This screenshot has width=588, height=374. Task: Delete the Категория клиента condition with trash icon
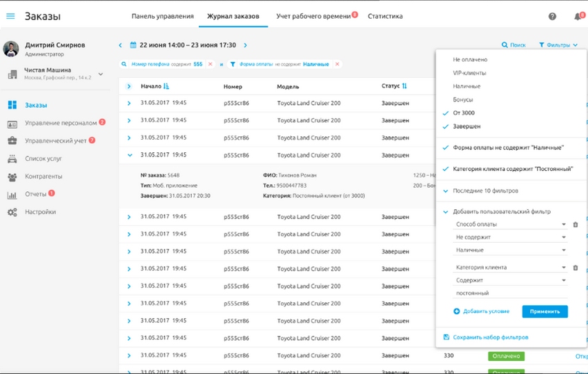pyautogui.click(x=575, y=268)
